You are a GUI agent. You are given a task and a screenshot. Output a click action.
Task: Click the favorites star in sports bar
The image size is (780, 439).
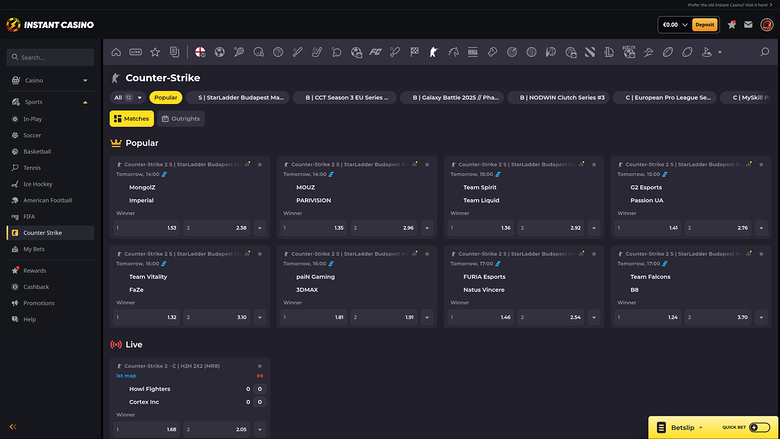(x=155, y=52)
